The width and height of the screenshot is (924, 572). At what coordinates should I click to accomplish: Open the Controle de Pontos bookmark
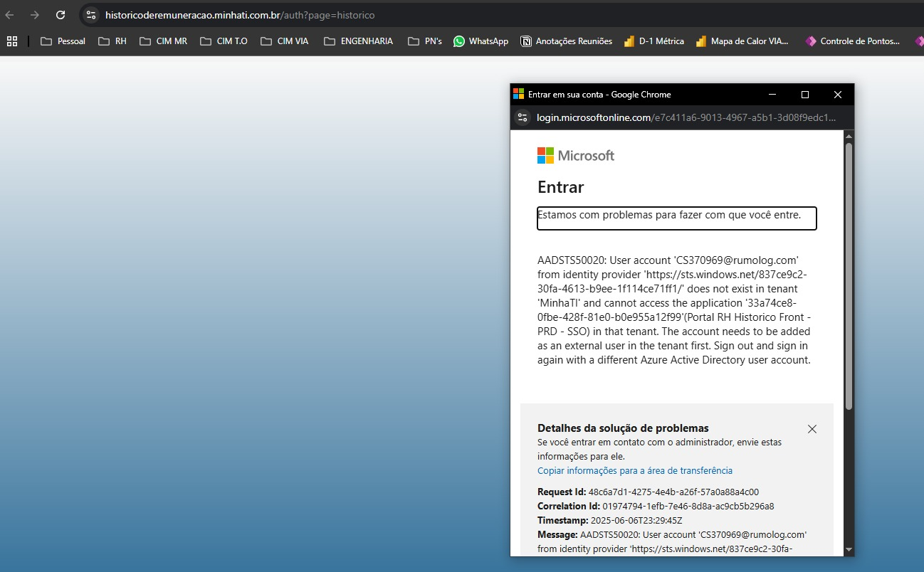852,41
